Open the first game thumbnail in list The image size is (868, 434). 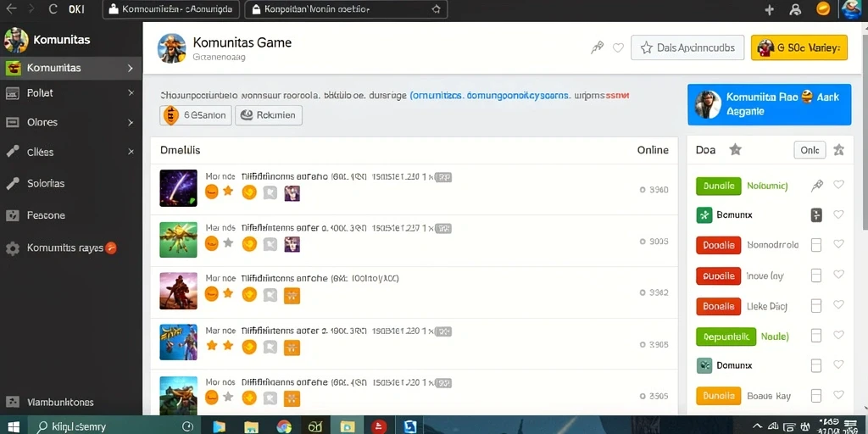178,188
